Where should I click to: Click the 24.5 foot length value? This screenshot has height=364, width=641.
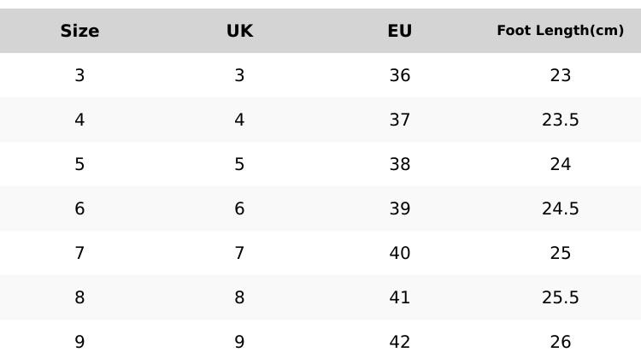click(x=561, y=208)
